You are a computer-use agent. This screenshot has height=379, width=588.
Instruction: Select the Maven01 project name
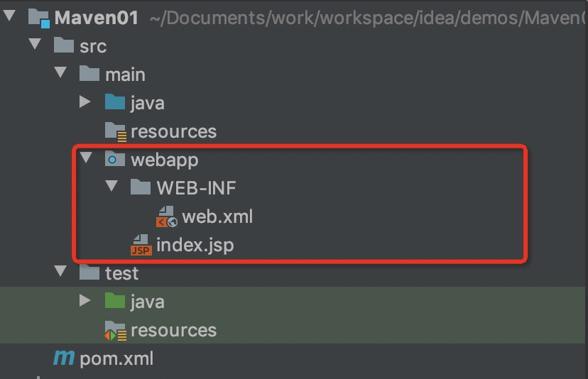97,18
